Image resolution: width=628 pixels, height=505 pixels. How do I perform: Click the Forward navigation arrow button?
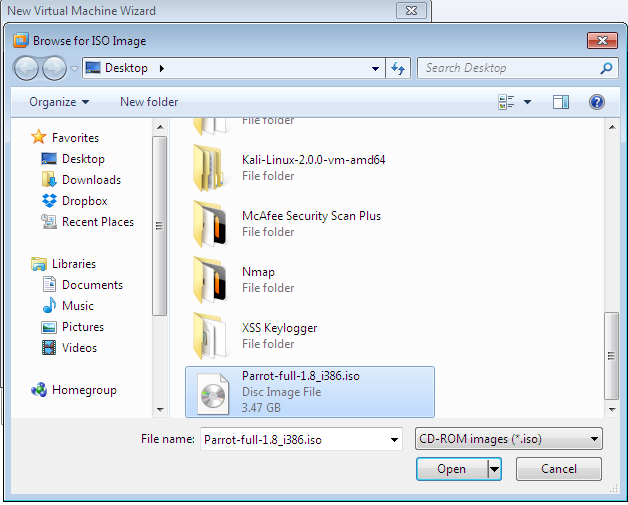click(54, 68)
